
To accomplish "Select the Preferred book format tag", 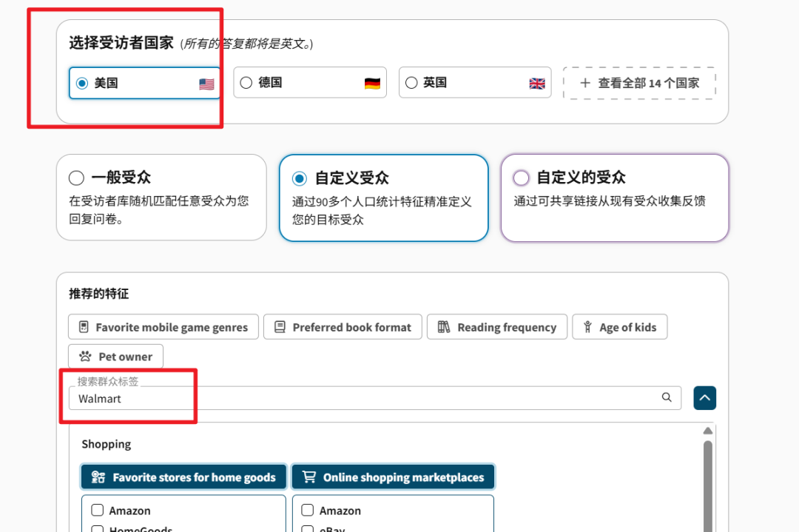I will (x=343, y=327).
